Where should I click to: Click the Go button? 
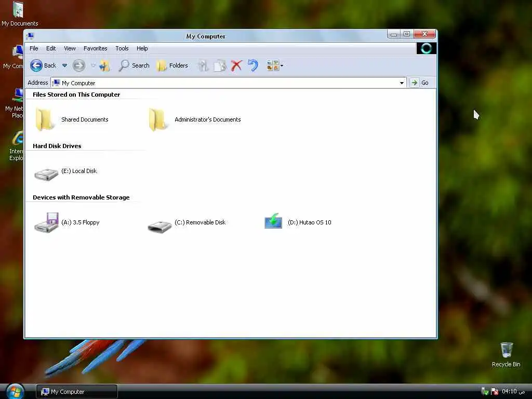[x=420, y=83]
